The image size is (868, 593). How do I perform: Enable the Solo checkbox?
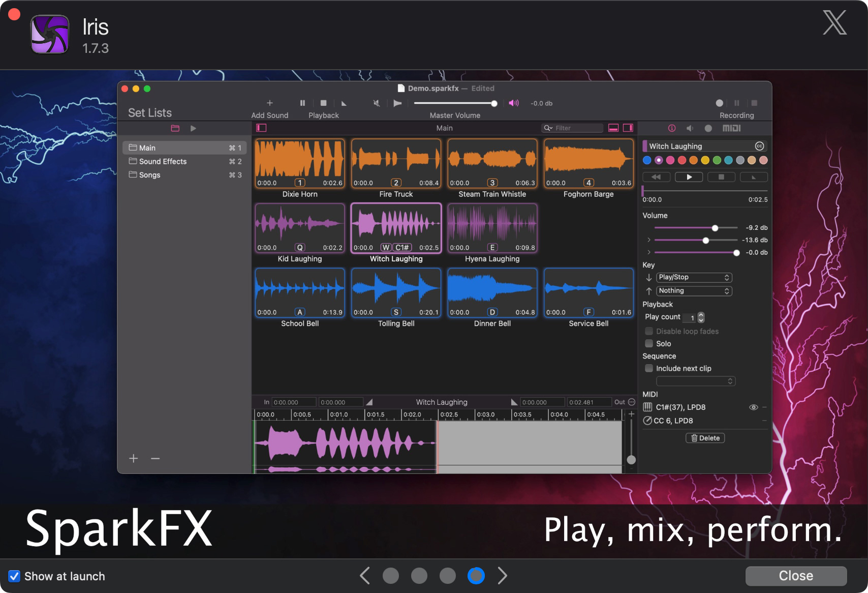click(649, 343)
